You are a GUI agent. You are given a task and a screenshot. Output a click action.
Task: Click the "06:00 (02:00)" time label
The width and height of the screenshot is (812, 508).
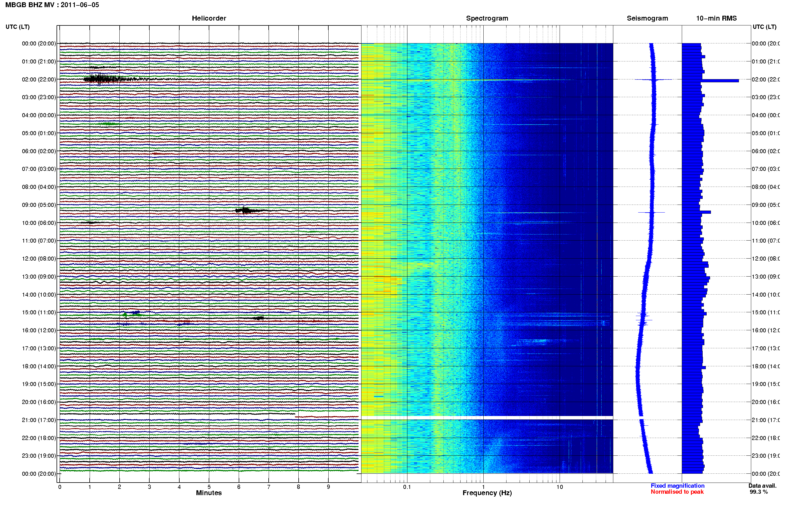point(39,151)
